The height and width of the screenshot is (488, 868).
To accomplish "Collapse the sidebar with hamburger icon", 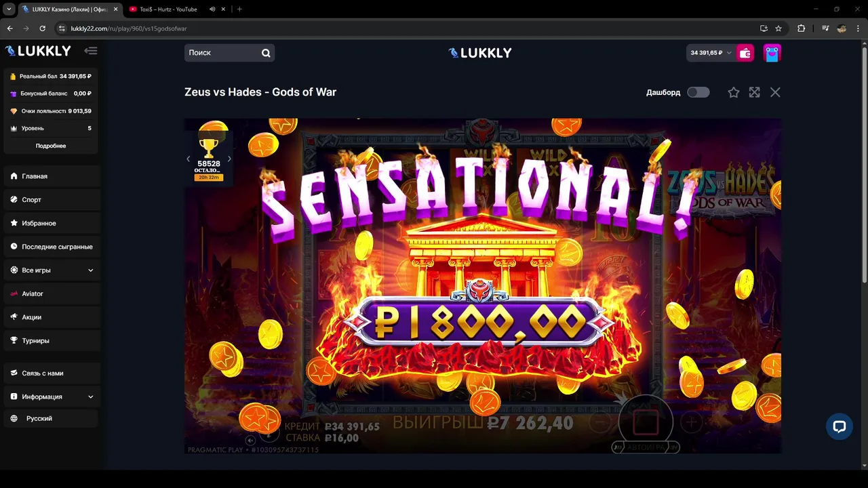I will [x=91, y=51].
